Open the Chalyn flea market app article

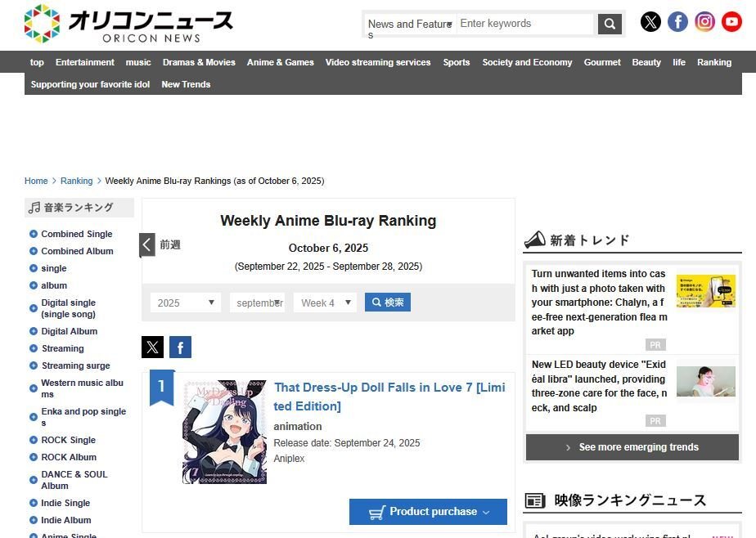click(599, 302)
